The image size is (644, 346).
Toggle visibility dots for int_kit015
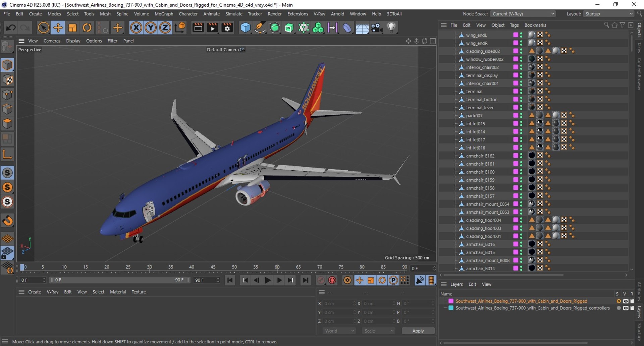coord(521,124)
